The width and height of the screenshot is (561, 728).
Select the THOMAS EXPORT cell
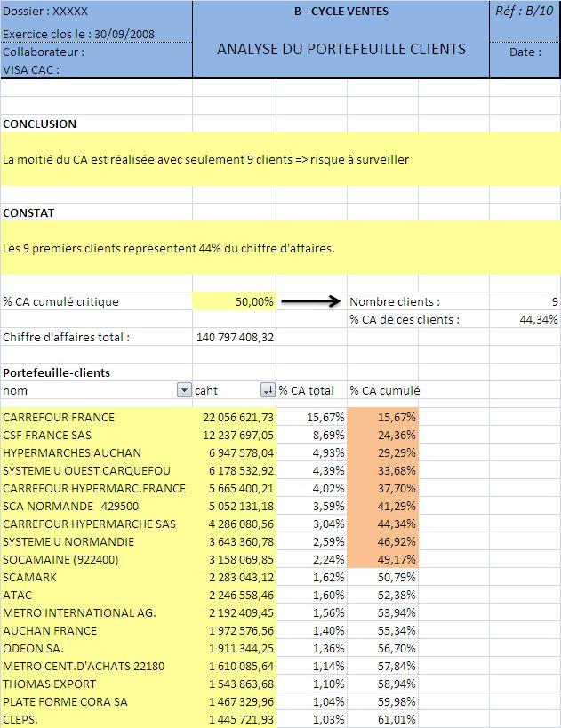point(97,684)
